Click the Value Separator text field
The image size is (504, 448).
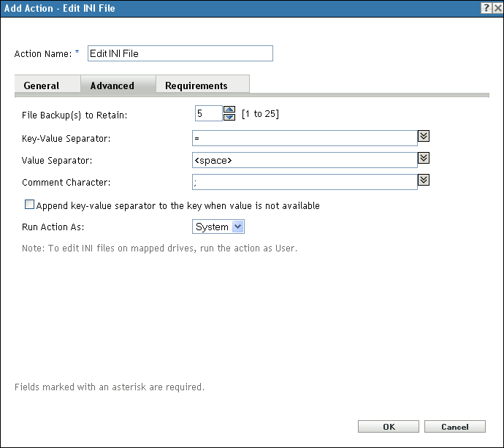coord(305,160)
